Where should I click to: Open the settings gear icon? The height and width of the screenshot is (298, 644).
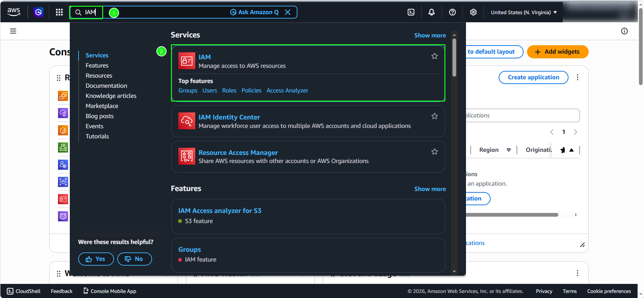pos(473,12)
